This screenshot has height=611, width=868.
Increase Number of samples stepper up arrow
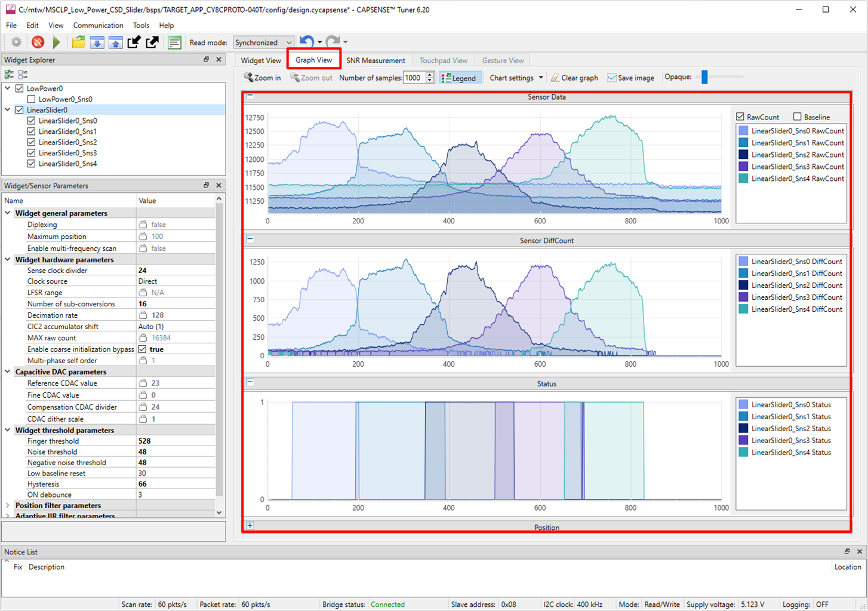pos(430,75)
